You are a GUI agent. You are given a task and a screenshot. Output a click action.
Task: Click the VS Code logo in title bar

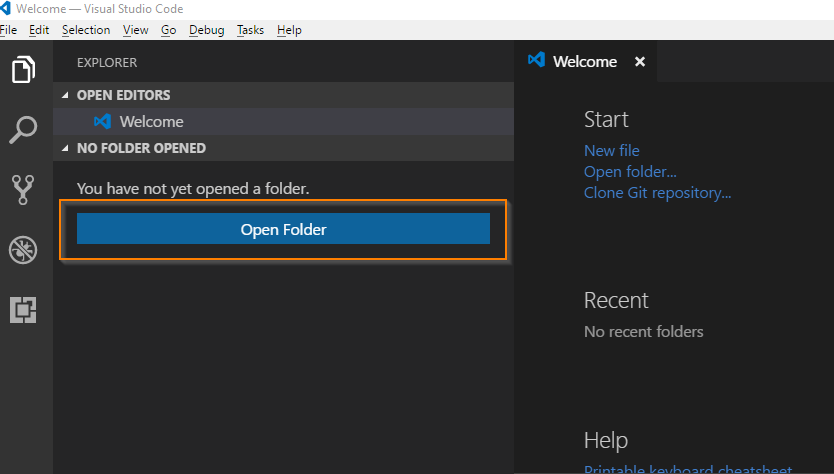(5, 9)
